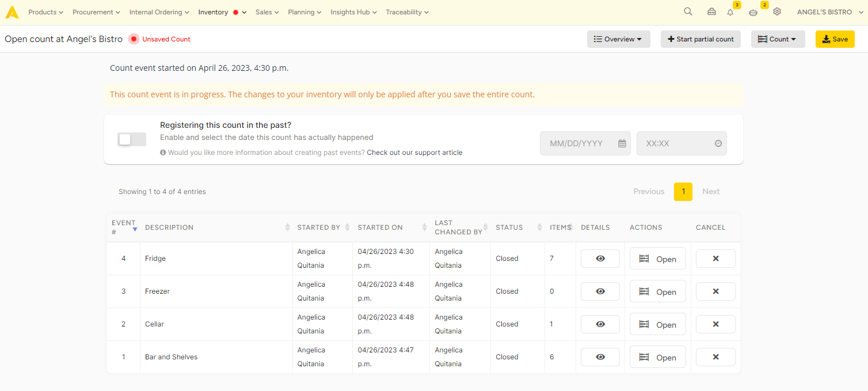
Task: Open the Fridge count
Action: click(x=658, y=259)
